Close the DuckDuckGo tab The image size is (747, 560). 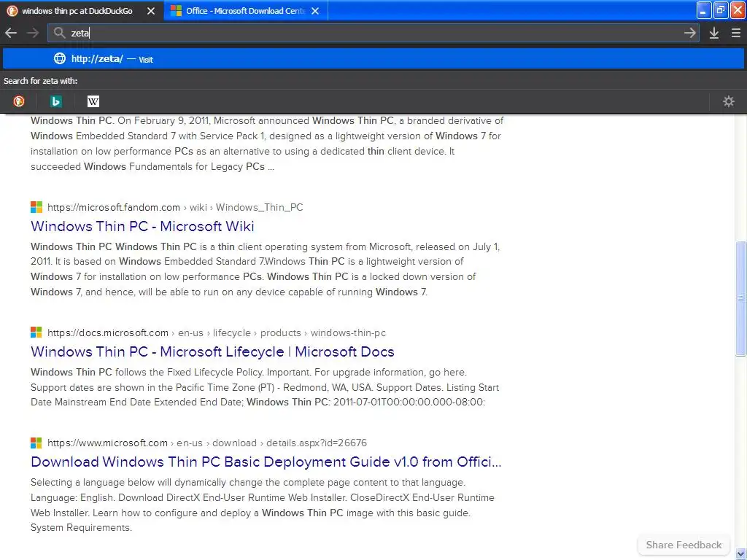[x=150, y=11]
